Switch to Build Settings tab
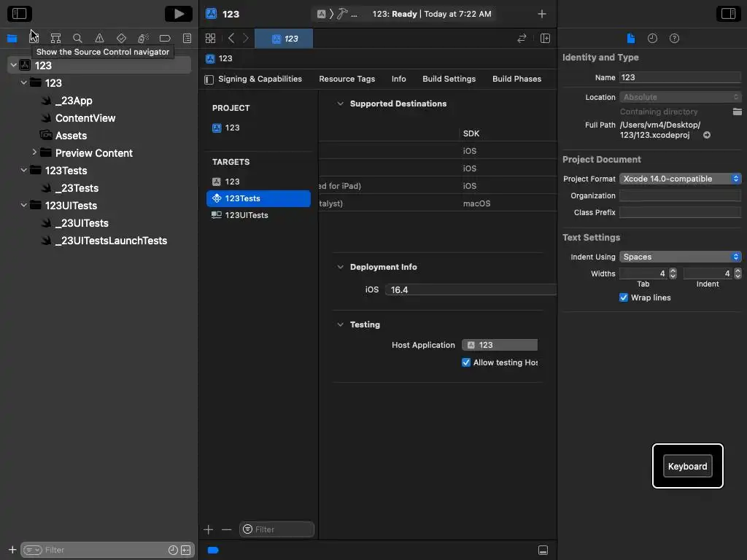Image resolution: width=747 pixels, height=560 pixels. tap(449, 79)
